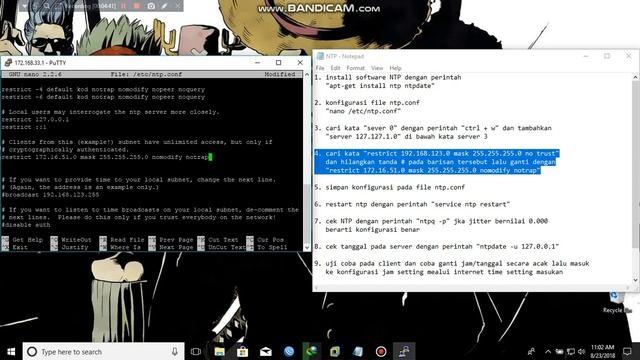
Task: Click the "service ntp restart" line in Notepad
Action: [412, 204]
